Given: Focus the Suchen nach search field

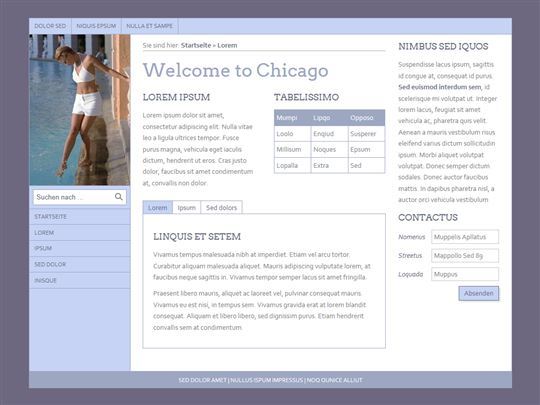Looking at the screenshot, I should click(80, 197).
